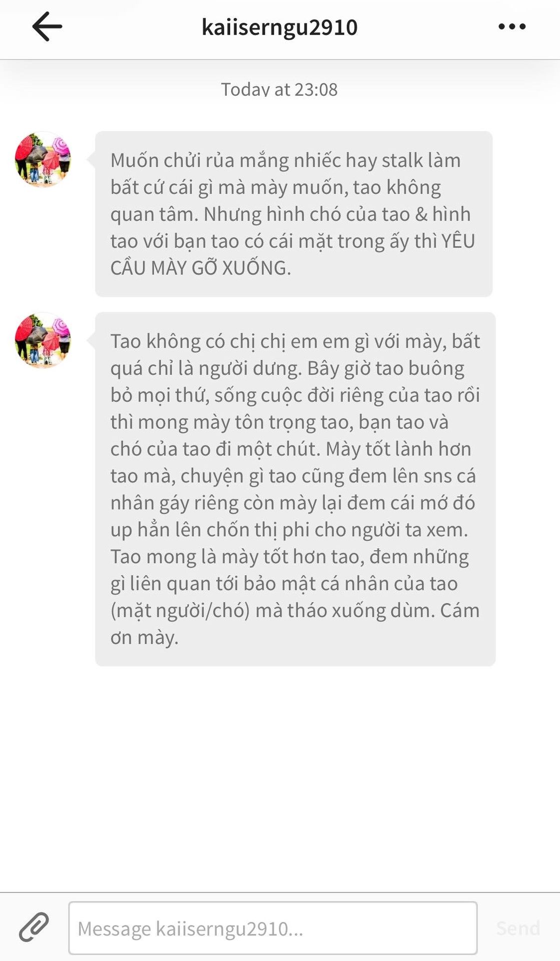Select the message bubble starting "Muốn chửi rủa"
560x961 pixels.
tap(294, 214)
